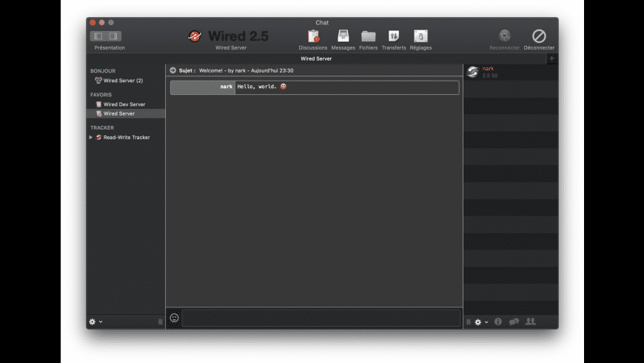Focus the chat message input field
644x363 pixels.
pos(321,319)
